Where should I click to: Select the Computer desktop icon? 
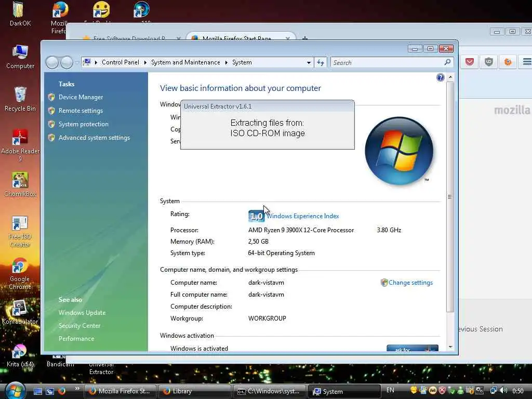(x=20, y=57)
